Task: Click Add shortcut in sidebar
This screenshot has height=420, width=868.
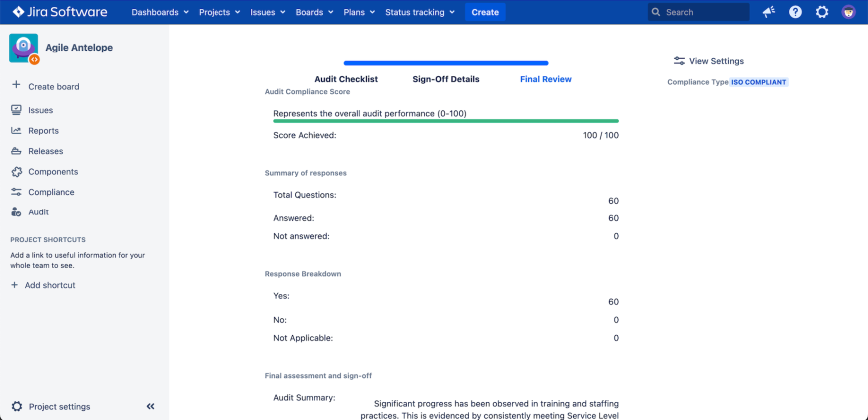Action: coord(49,285)
